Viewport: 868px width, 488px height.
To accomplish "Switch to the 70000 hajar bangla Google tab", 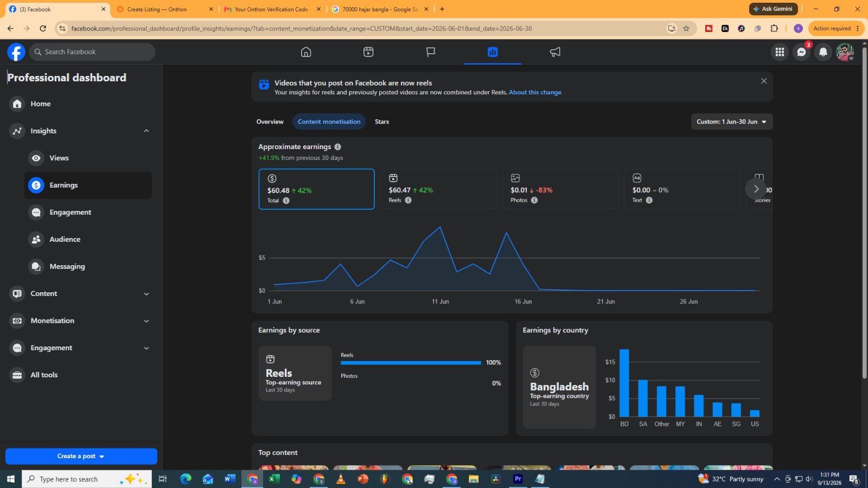I will click(x=379, y=9).
